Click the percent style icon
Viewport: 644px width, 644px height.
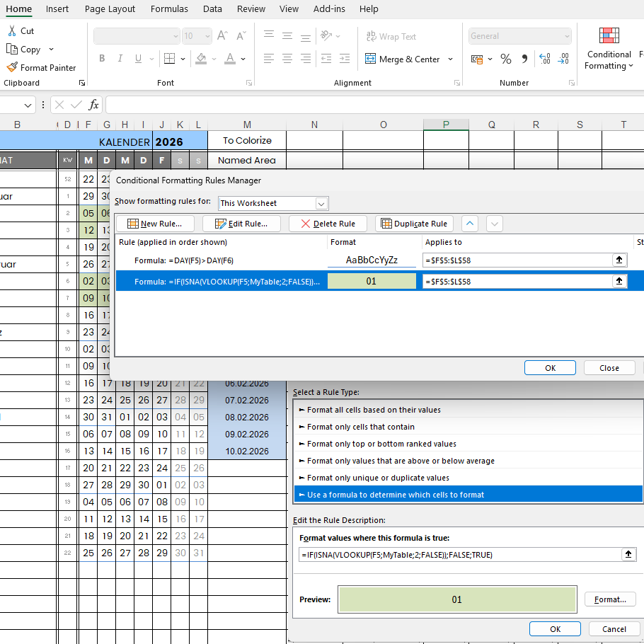click(505, 59)
